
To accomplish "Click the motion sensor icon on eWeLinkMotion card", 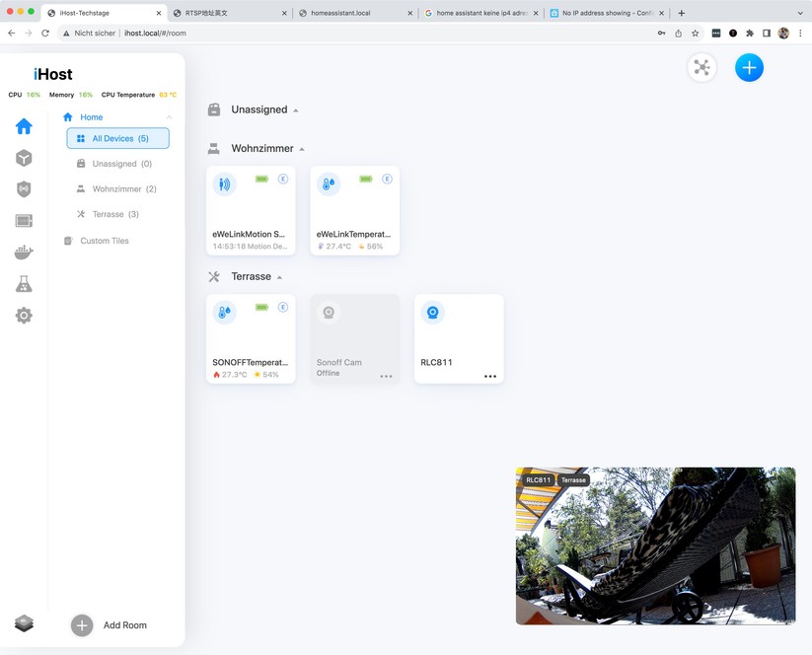I will 224,184.
